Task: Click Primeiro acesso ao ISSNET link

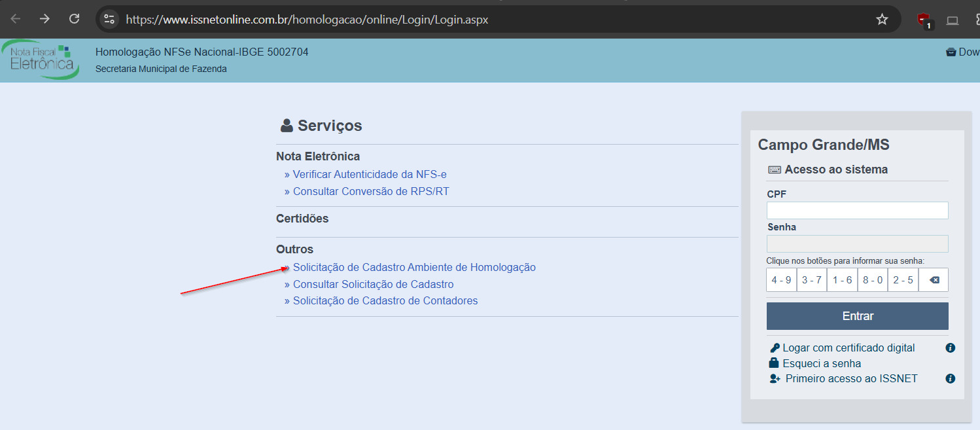Action: [851, 378]
